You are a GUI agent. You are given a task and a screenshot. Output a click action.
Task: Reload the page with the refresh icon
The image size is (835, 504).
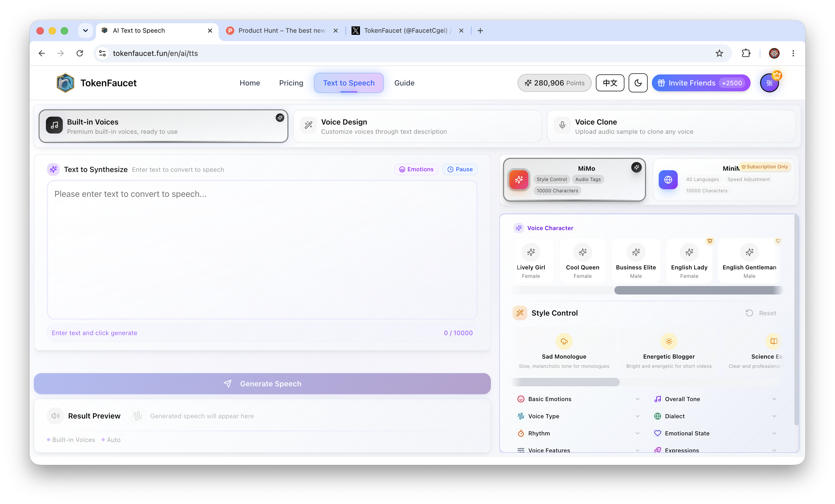(x=80, y=53)
